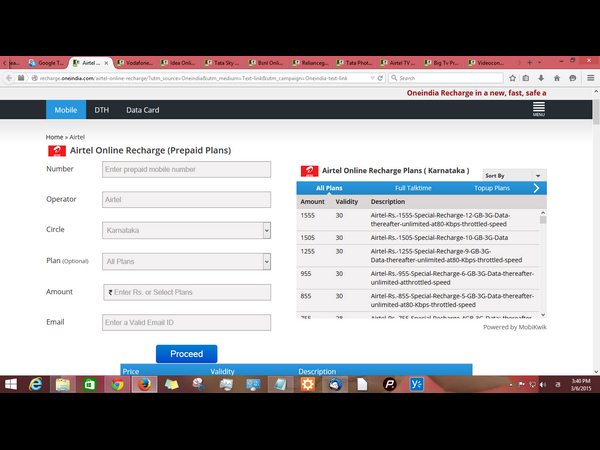Image resolution: width=600 pixels, height=450 pixels.
Task: Open the Sort By dropdown
Action: point(514,175)
